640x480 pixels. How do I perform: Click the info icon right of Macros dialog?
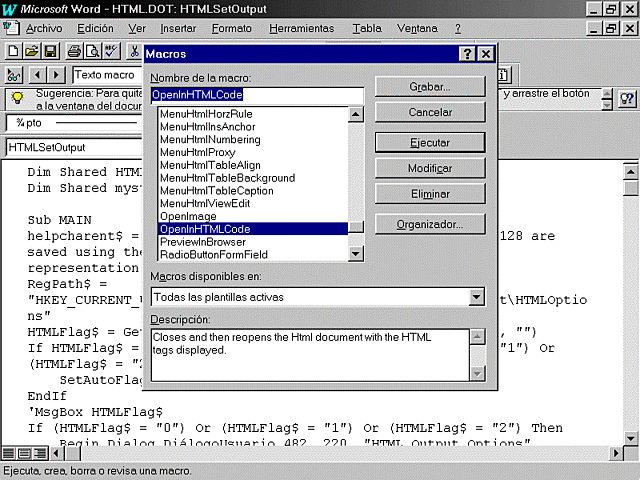(503, 75)
